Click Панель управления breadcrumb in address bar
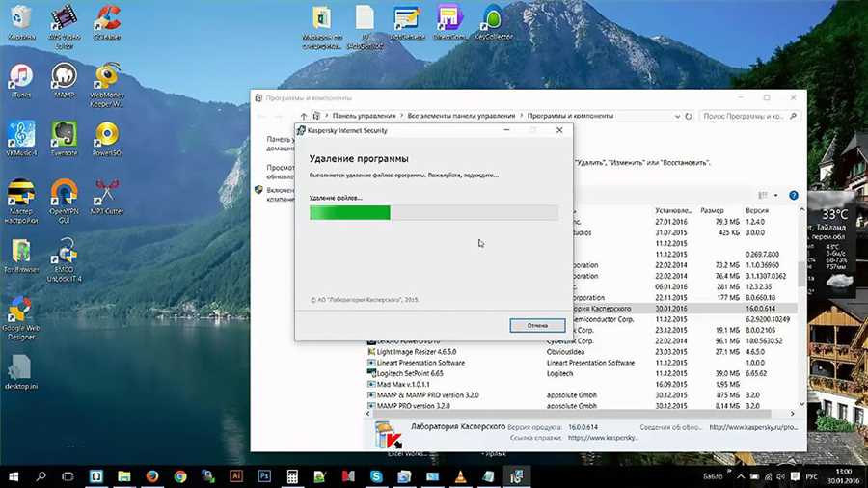 [x=364, y=116]
